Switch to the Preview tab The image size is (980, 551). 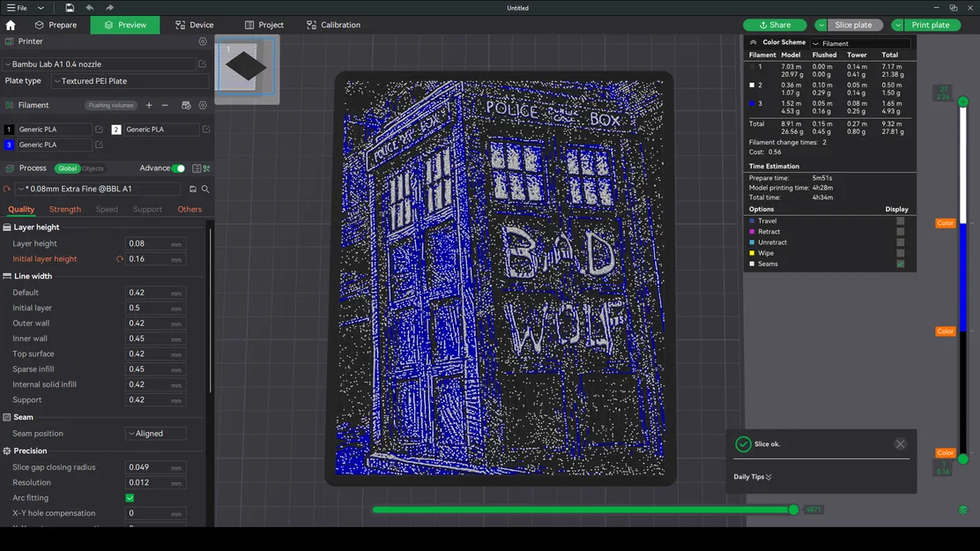point(125,25)
